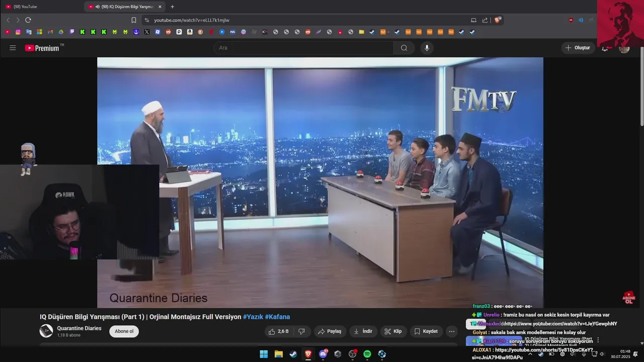This screenshot has height=362, width=644.
Task: Dislike the video
Action: [302, 331]
